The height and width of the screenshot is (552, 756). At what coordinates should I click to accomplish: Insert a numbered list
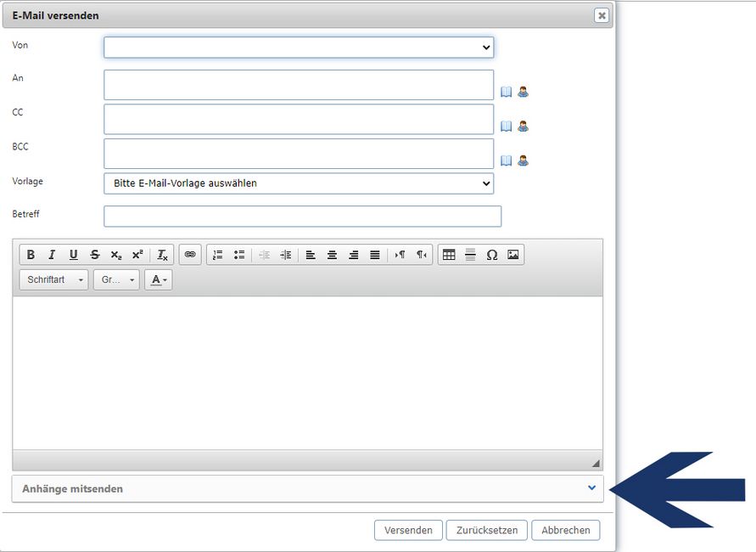(218, 255)
